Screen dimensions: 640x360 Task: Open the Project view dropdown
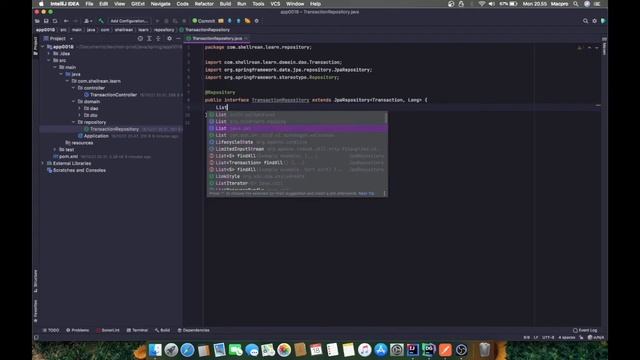pos(58,38)
